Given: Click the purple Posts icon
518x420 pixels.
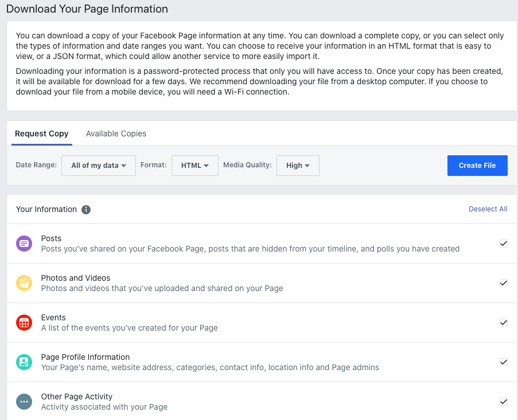Looking at the screenshot, I should click(24, 244).
